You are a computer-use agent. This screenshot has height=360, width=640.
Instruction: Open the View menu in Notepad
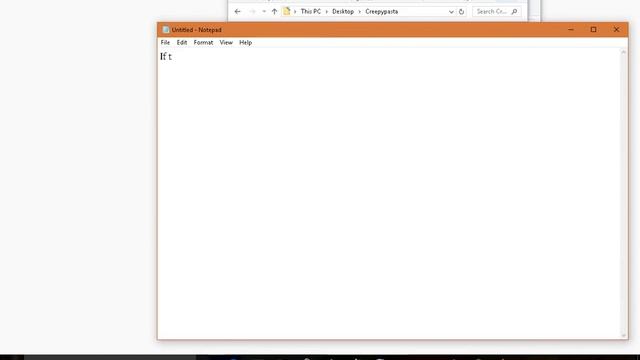pos(226,42)
